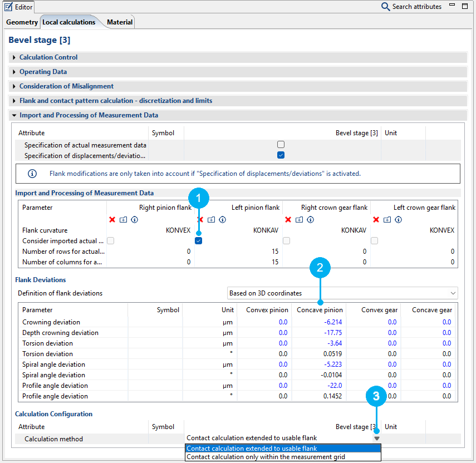Show info for Right pinion flank
Screen dimensions: 476x463
point(135,220)
